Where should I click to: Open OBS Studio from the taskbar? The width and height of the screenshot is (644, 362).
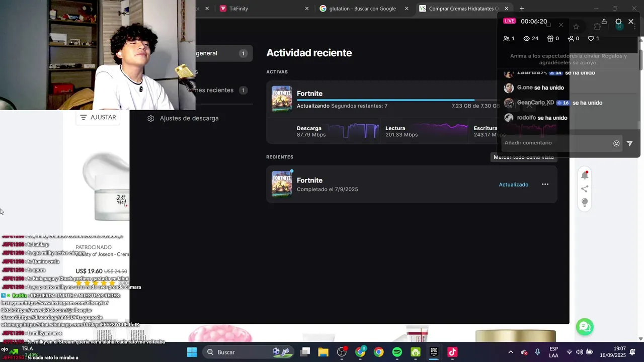(x=342, y=352)
